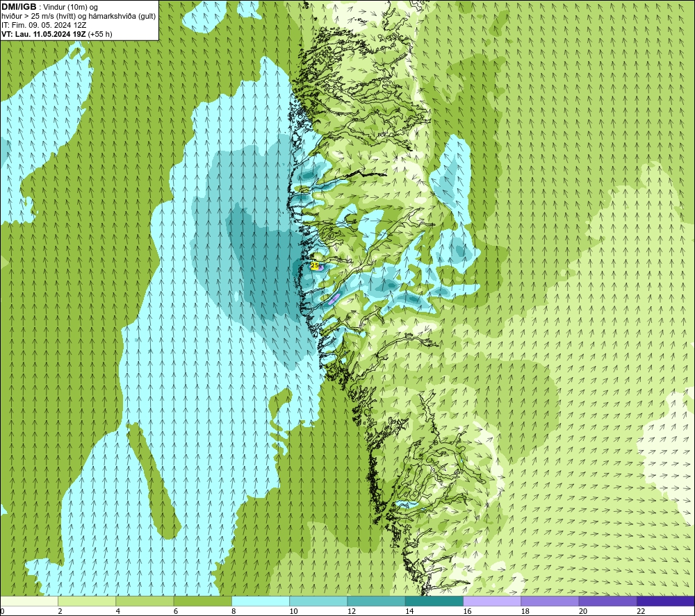Click the legend label '10'

(x=293, y=611)
